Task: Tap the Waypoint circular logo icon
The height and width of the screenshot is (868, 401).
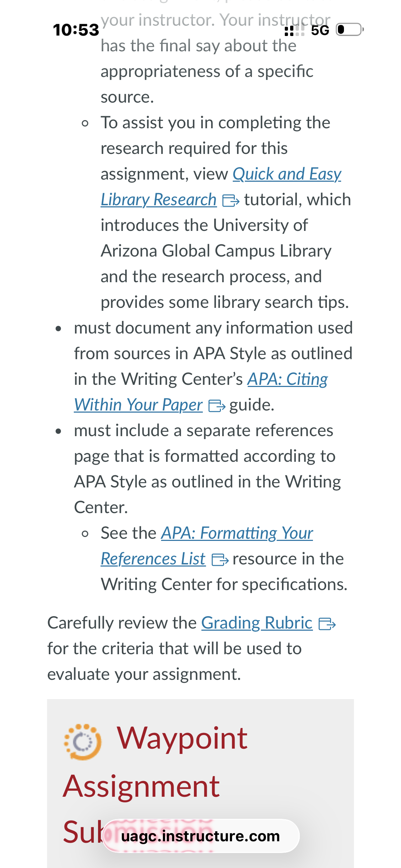Action: click(83, 742)
